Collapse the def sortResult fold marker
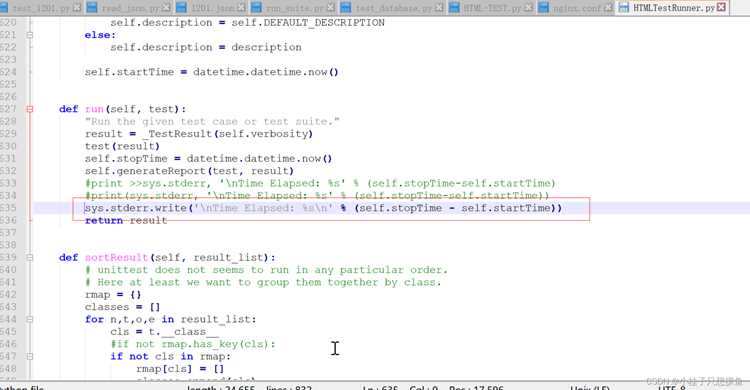The height and width of the screenshot is (390, 750). pyautogui.click(x=30, y=257)
